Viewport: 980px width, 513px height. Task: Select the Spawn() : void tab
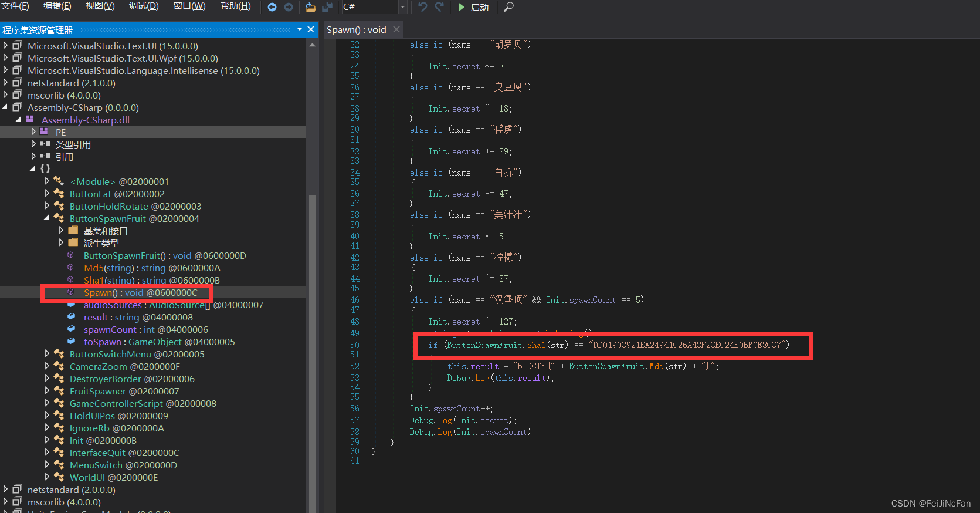coord(357,29)
